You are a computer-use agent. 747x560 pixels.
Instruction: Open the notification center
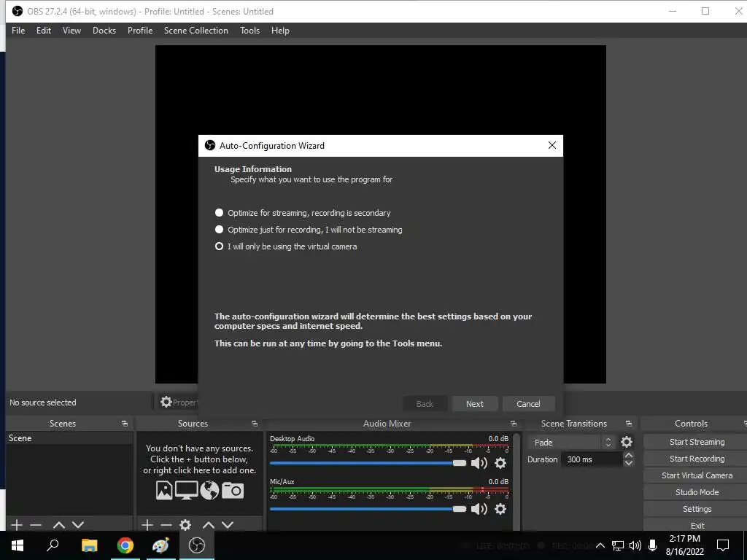(x=723, y=545)
